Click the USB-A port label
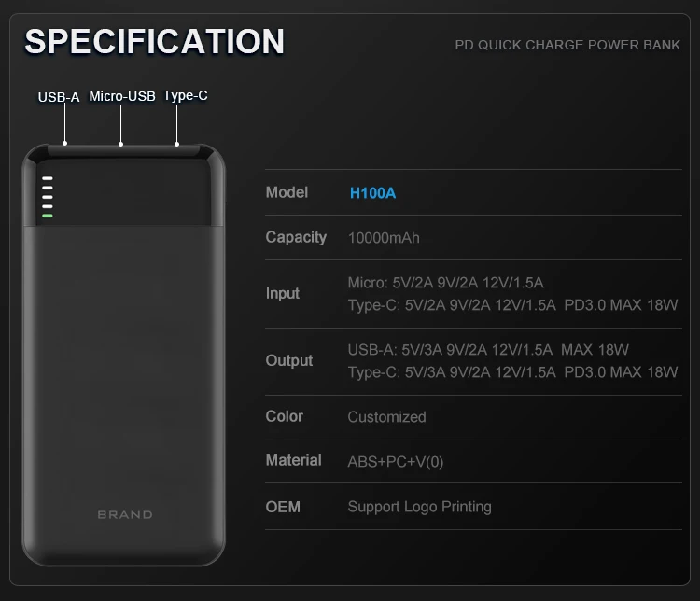 click(58, 96)
